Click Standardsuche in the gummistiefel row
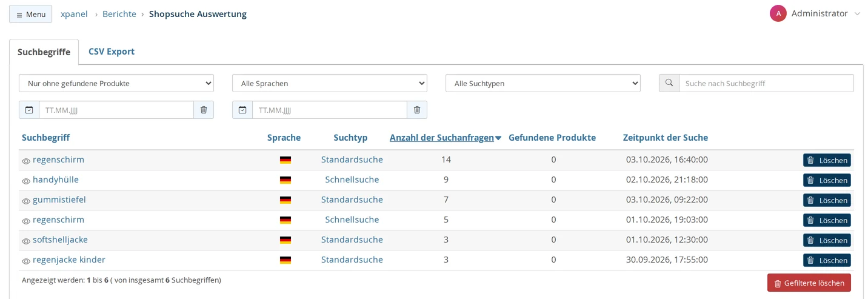 coord(352,200)
